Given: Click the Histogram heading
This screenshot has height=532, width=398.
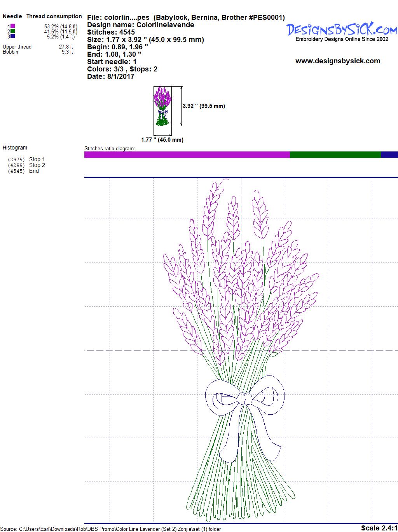Looking at the screenshot, I should click(15, 148).
